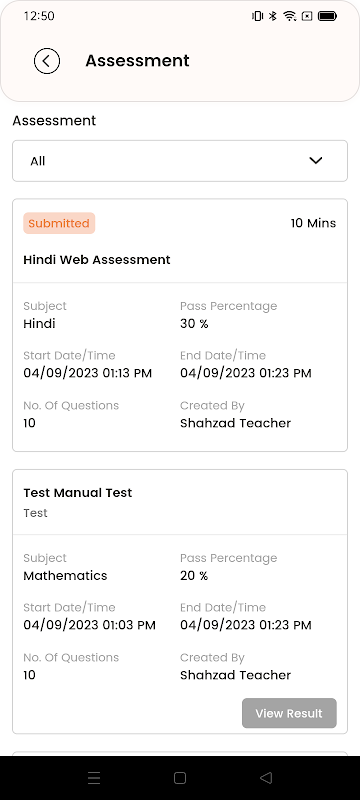Tap the Bluetooth status icon
The height and width of the screenshot is (800, 360).
tap(273, 16)
